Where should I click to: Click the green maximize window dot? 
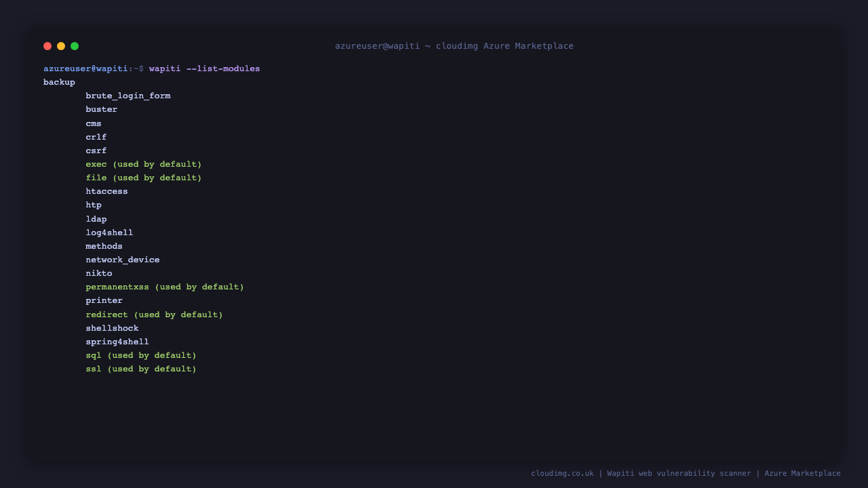[x=75, y=46]
